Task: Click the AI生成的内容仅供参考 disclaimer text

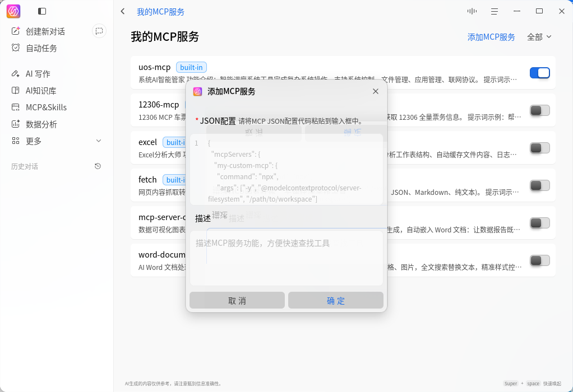Action: click(173, 384)
